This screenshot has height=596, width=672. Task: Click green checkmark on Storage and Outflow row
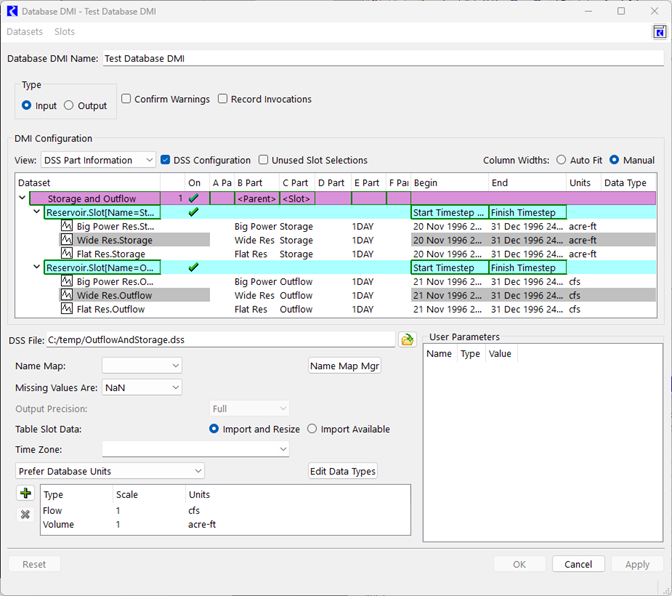193,199
